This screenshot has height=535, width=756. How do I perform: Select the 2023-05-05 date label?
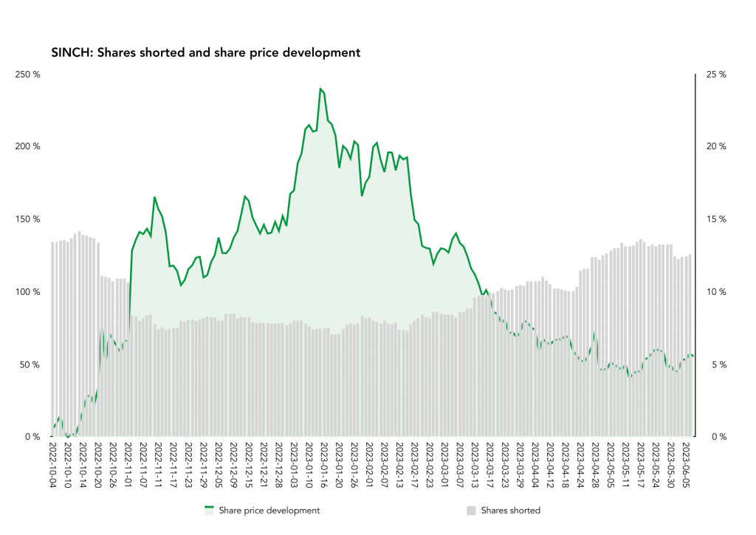click(611, 465)
